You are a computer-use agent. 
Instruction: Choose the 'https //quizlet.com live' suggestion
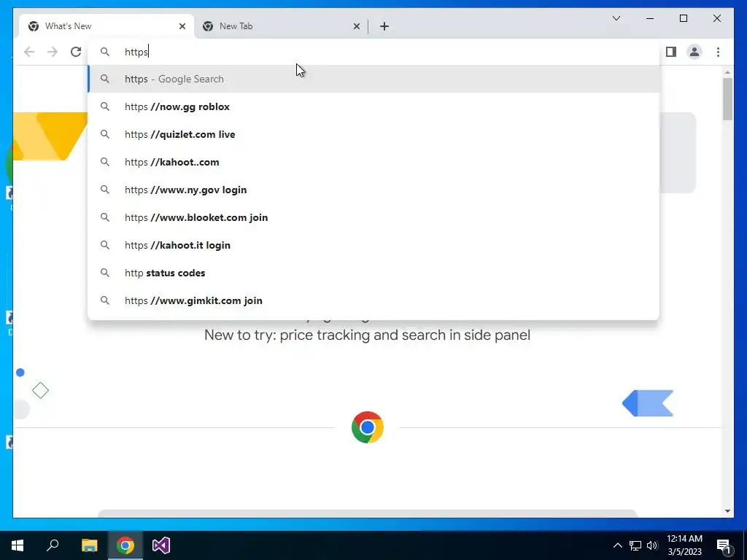point(374,134)
